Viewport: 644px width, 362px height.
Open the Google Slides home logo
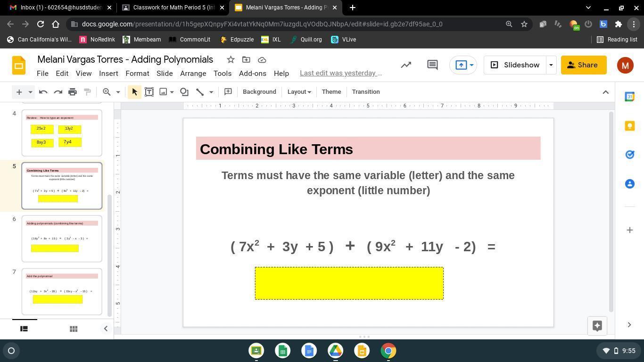(19, 65)
